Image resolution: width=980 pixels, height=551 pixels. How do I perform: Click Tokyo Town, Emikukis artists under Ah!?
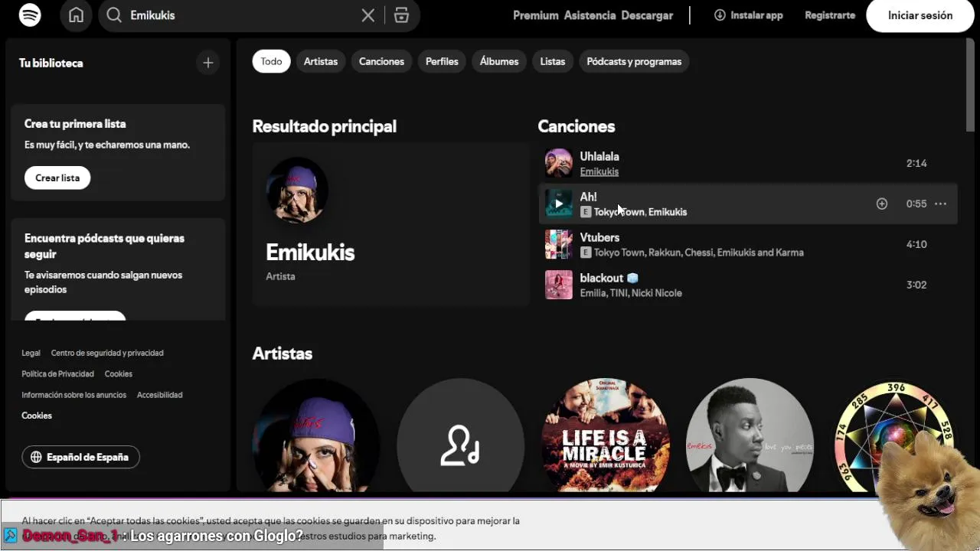(640, 212)
